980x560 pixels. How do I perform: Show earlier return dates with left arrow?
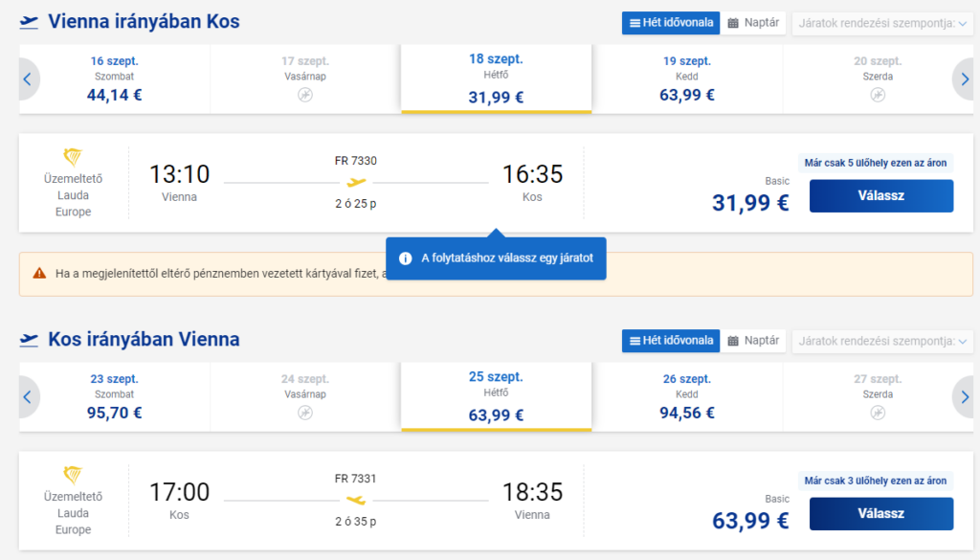[28, 397]
